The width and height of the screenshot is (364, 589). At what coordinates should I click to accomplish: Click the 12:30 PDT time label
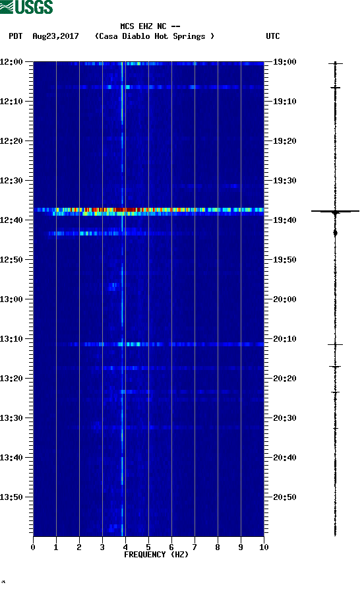click(x=11, y=181)
